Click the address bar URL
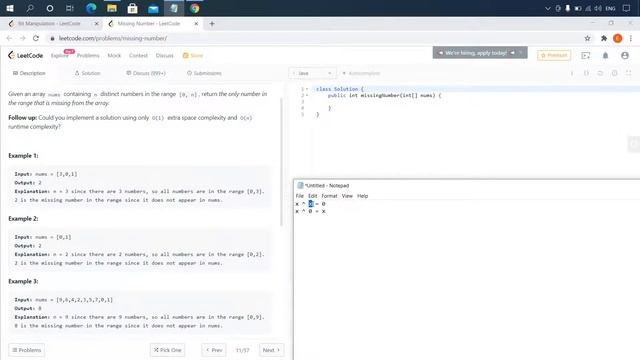This screenshot has height=360, width=640. pyautogui.click(x=113, y=38)
